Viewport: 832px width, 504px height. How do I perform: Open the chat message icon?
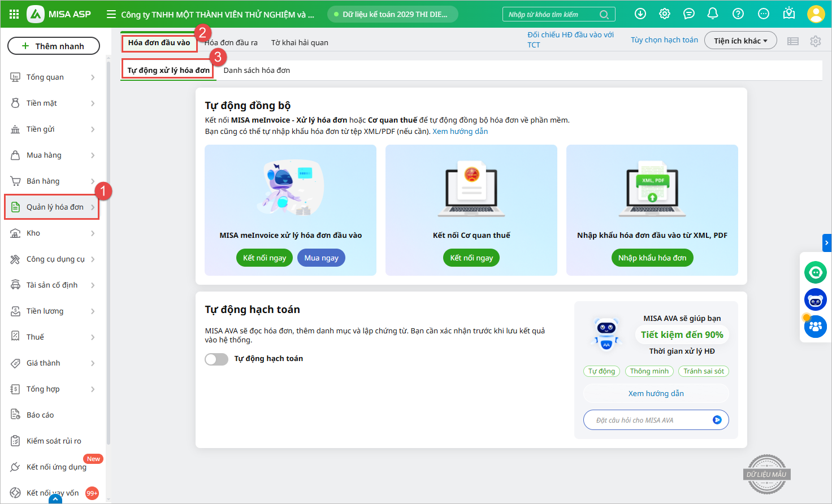tap(688, 14)
